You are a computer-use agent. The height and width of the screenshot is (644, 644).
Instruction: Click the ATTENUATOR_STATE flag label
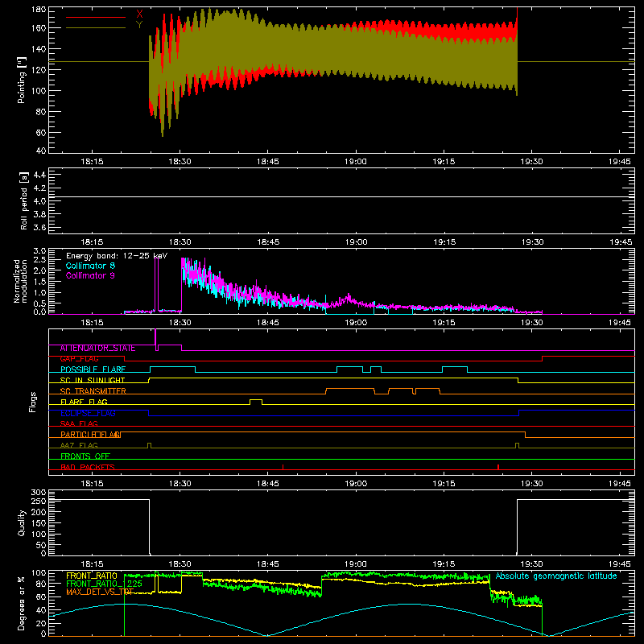point(97,349)
